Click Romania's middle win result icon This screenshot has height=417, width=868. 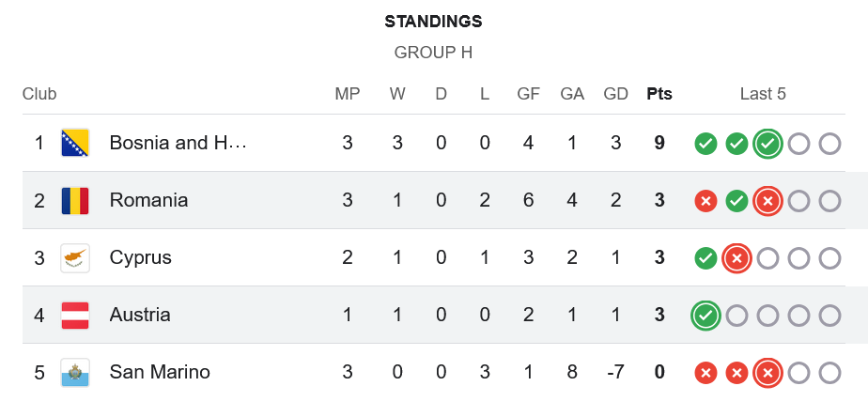(736, 201)
